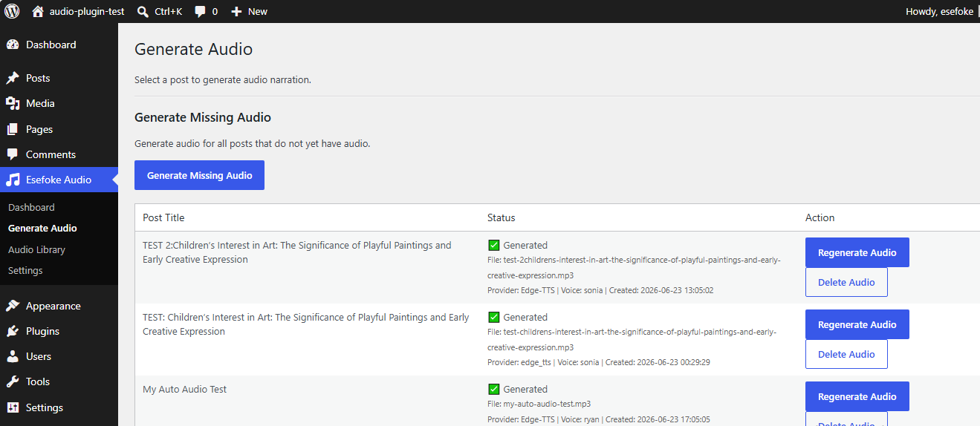Click the Post Title column header
Screen dimensions: 980x426
(x=163, y=217)
